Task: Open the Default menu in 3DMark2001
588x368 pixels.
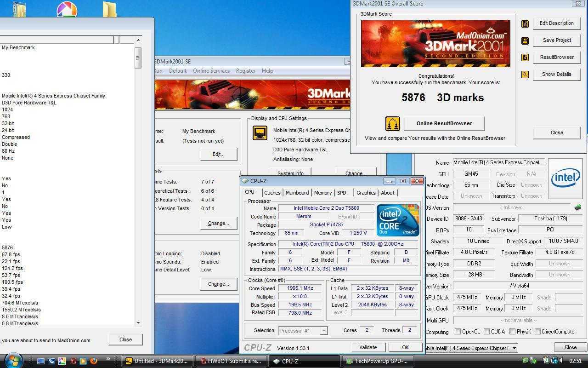Action: 178,71
